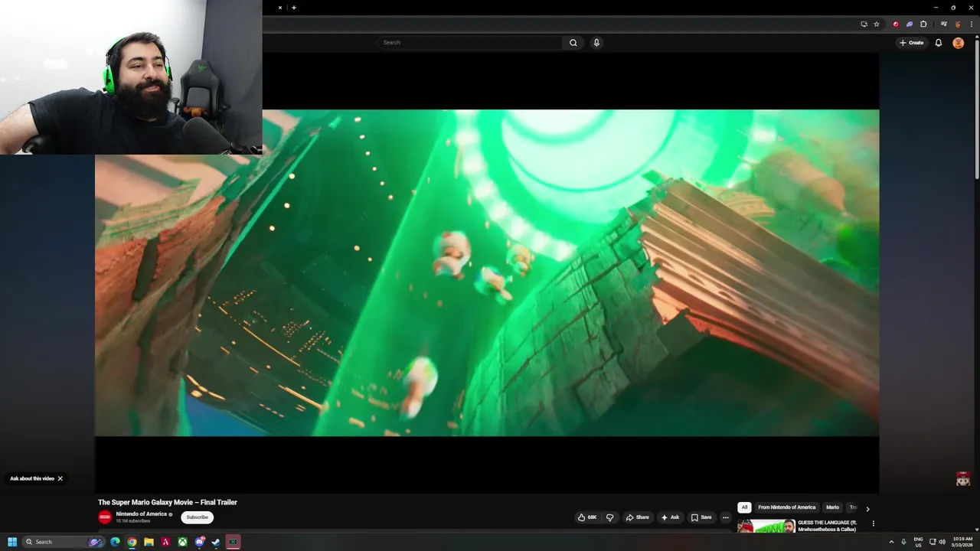This screenshot has height=551, width=980.
Task: Open the purple extension icon in Chrome toolbar
Action: tap(910, 24)
